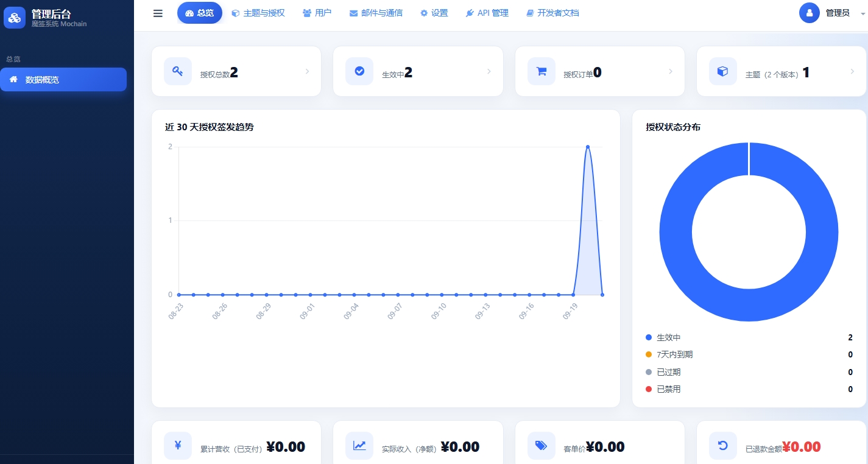Click the 授权状态分布 heading
This screenshot has height=464, width=868.
coord(673,127)
